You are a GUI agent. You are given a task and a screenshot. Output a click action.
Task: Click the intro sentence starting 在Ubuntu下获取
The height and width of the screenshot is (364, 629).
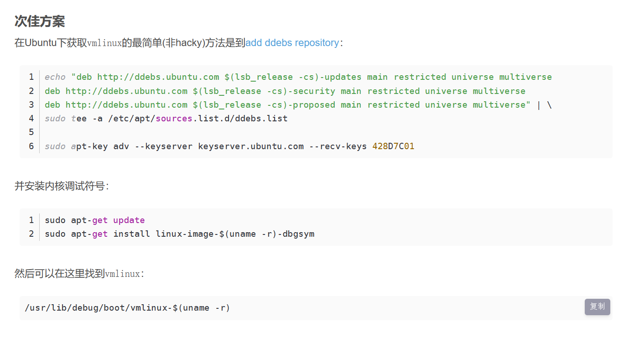[178, 43]
